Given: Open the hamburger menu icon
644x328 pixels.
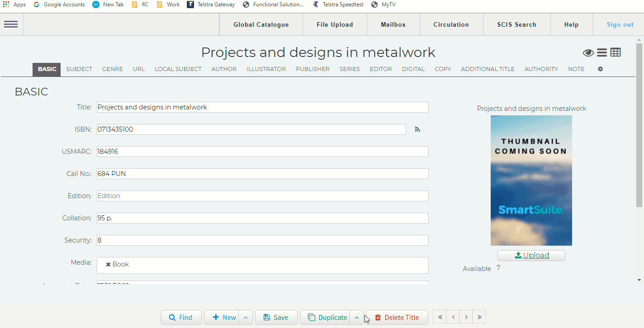Looking at the screenshot, I should 11,24.
